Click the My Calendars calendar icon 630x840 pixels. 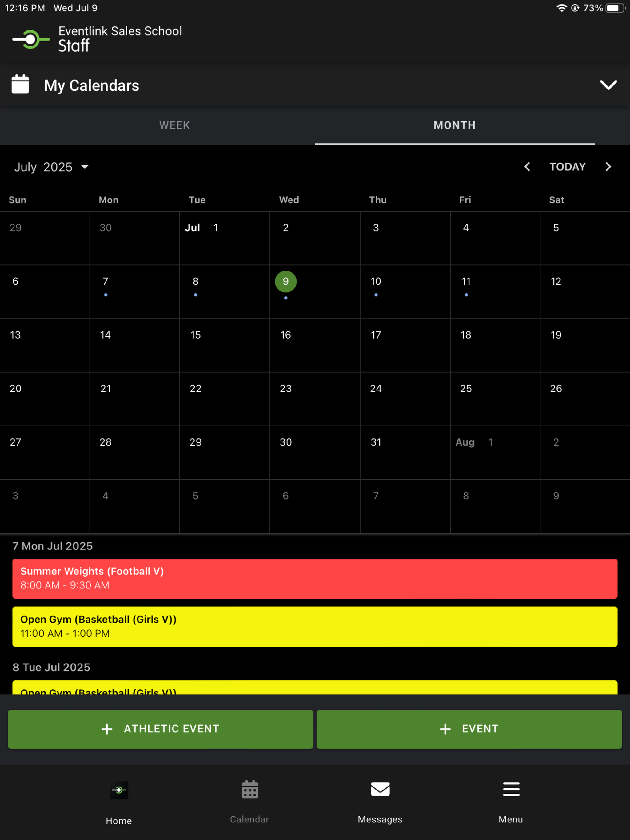tap(20, 84)
